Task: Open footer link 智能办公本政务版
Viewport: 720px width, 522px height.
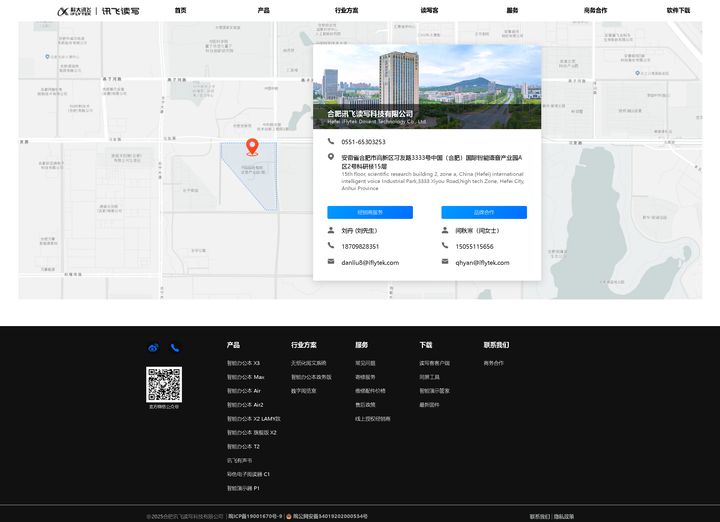Action: click(311, 377)
